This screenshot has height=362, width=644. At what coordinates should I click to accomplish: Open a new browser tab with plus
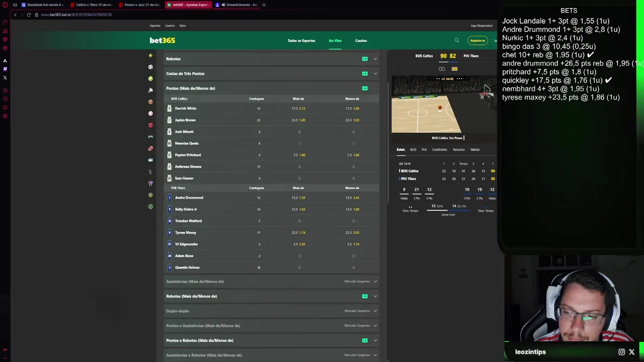pos(264,5)
